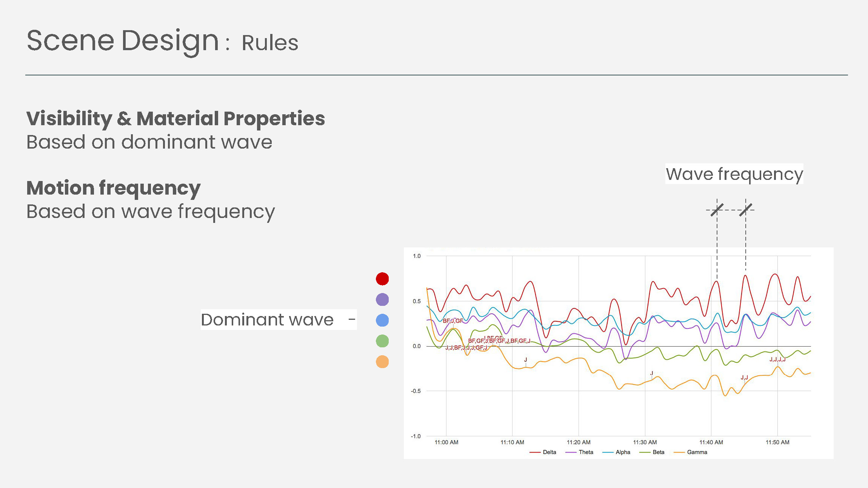Click the "Based on wave frequency" subtitle
The width and height of the screenshot is (868, 488).
pyautogui.click(x=151, y=212)
